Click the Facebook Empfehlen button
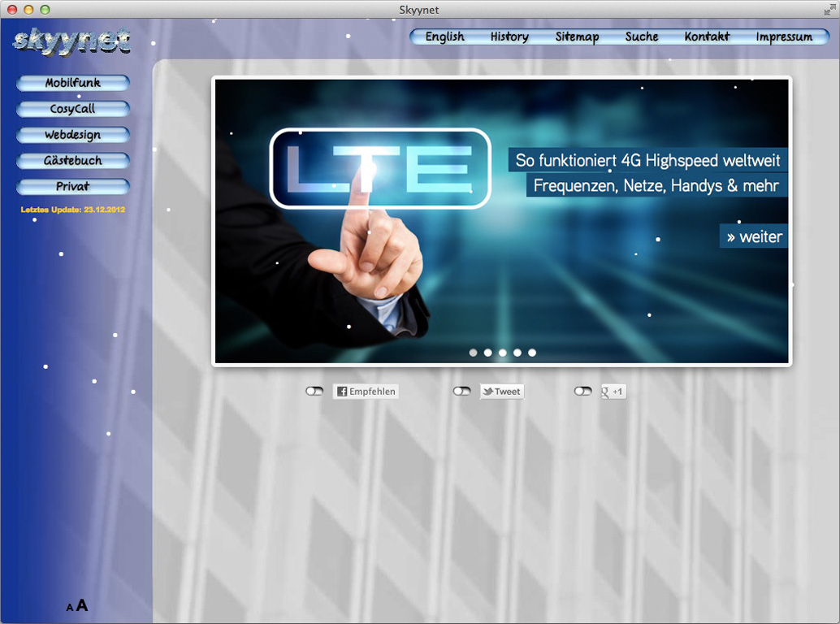Image resolution: width=840 pixels, height=624 pixels. [x=366, y=392]
